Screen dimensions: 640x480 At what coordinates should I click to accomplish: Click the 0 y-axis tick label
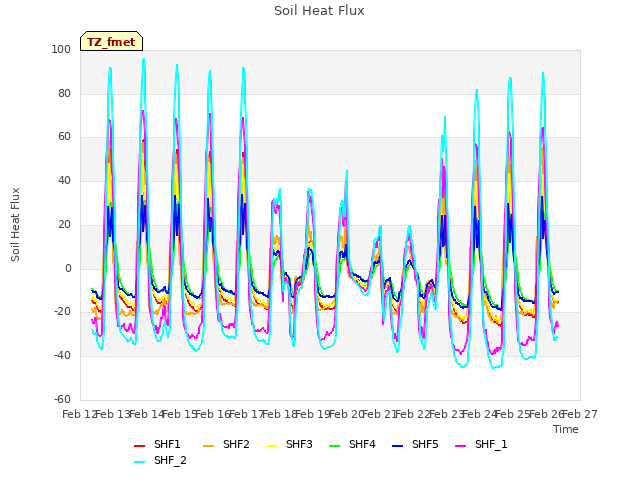coord(68,269)
